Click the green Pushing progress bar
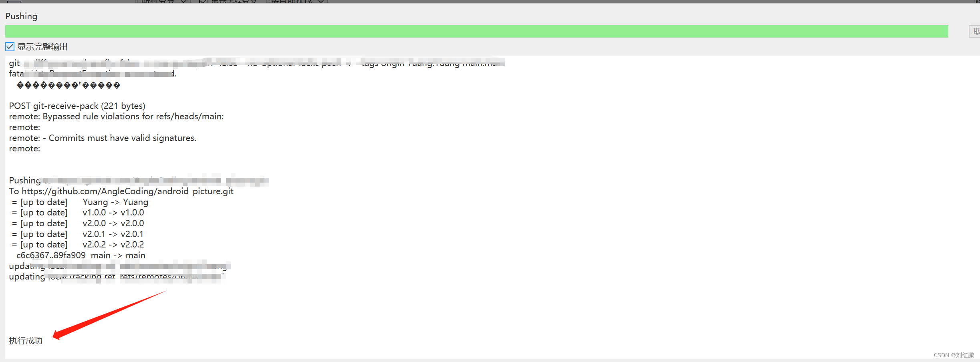The width and height of the screenshot is (980, 362). (477, 31)
